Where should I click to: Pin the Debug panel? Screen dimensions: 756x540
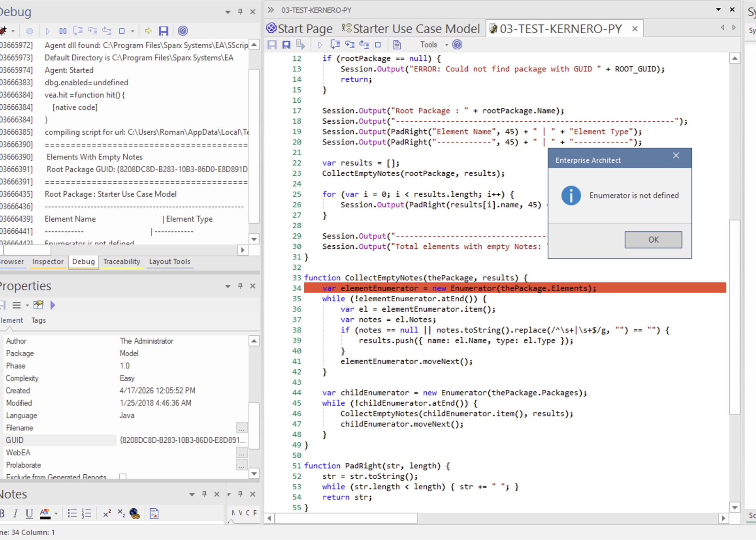[x=240, y=12]
